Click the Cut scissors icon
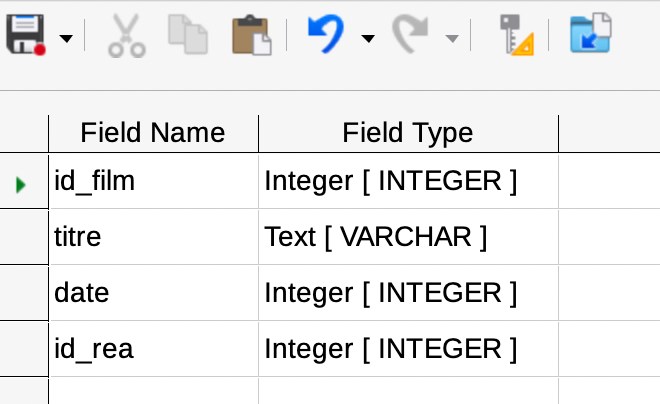Image resolution: width=660 pixels, height=404 pixels. click(x=127, y=35)
